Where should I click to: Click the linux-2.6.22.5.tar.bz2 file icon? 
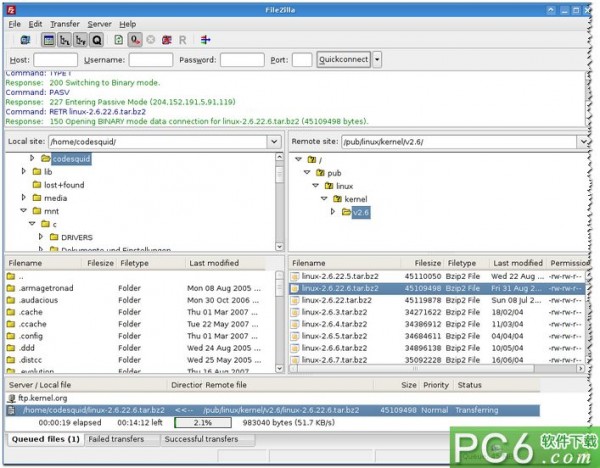point(295,276)
